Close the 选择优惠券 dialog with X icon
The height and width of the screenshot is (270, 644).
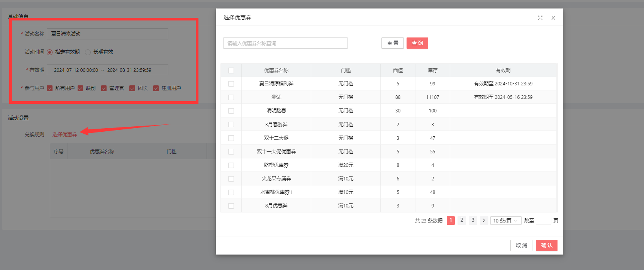(553, 18)
